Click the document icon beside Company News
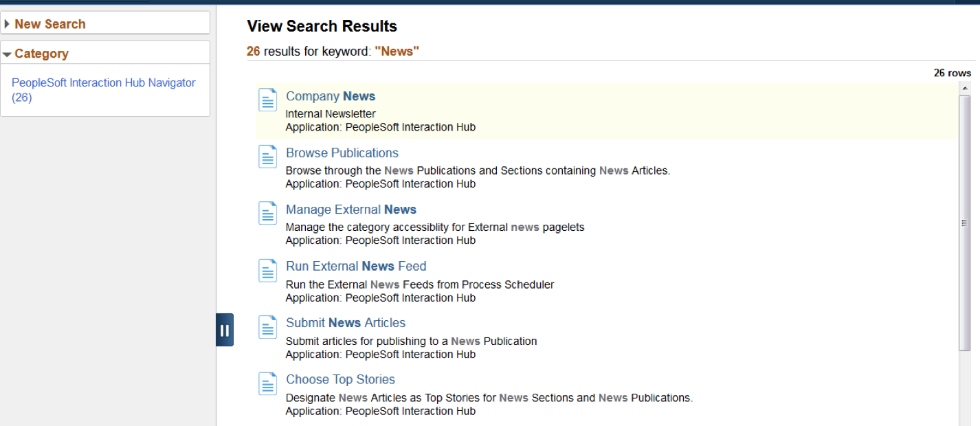Viewport: 980px width, 426px height. 267,99
